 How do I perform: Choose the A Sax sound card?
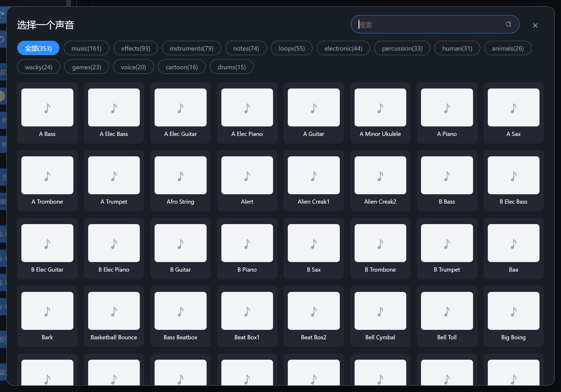514,113
